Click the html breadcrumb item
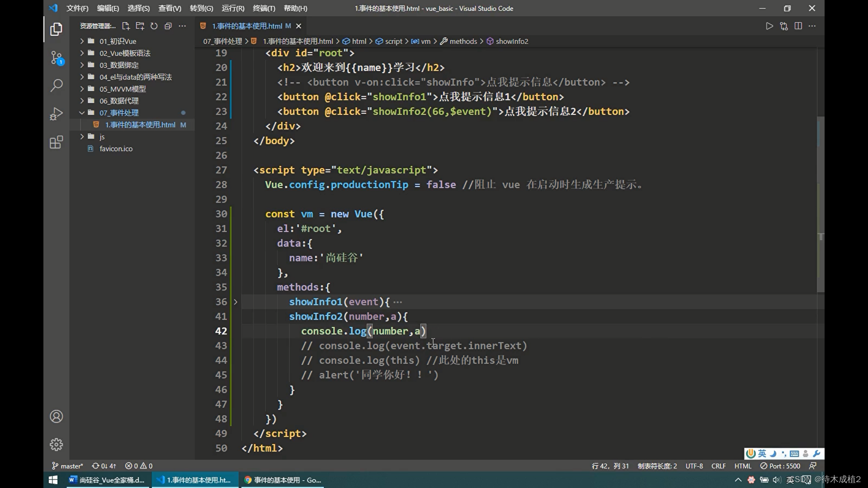 pyautogui.click(x=354, y=41)
